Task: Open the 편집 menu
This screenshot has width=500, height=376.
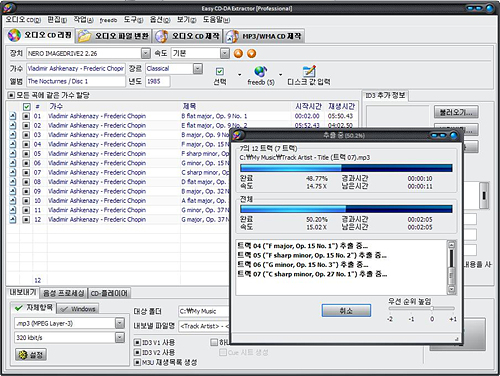Action: click(x=57, y=20)
